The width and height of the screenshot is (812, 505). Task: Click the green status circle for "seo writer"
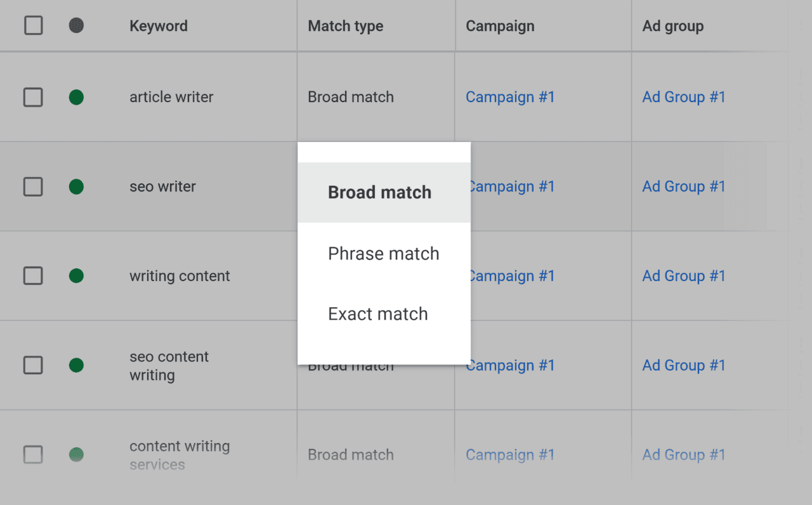(76, 186)
